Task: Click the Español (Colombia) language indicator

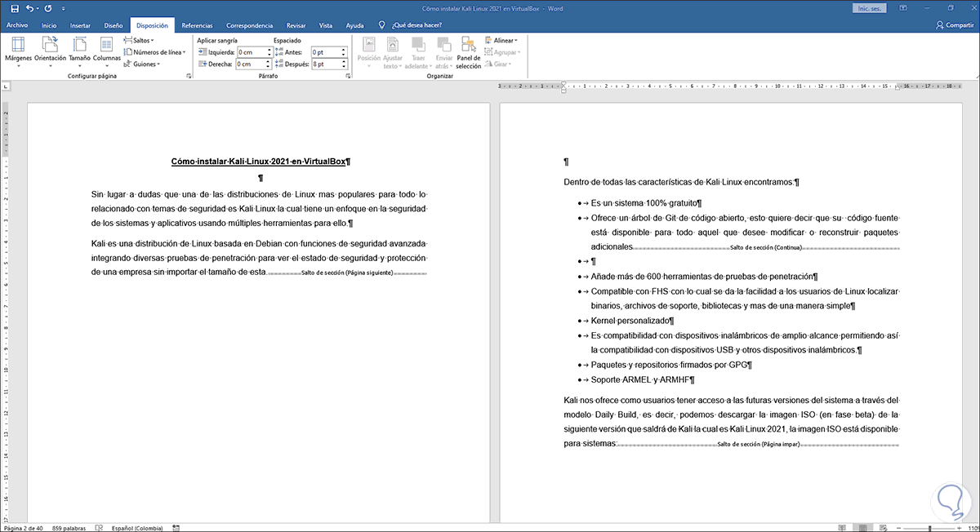Action: coord(137,527)
